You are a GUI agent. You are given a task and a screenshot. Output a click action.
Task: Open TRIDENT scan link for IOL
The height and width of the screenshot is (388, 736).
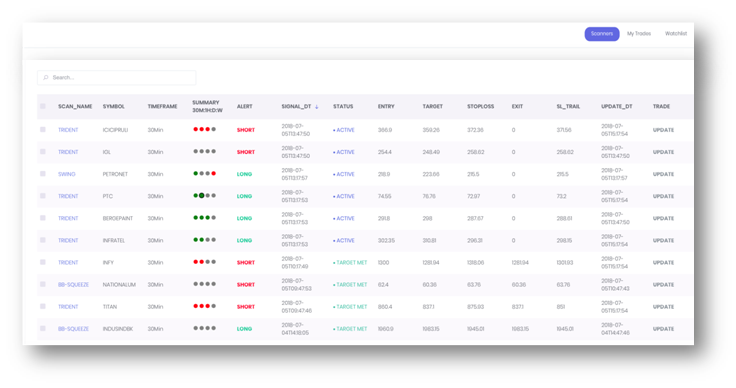(x=68, y=152)
